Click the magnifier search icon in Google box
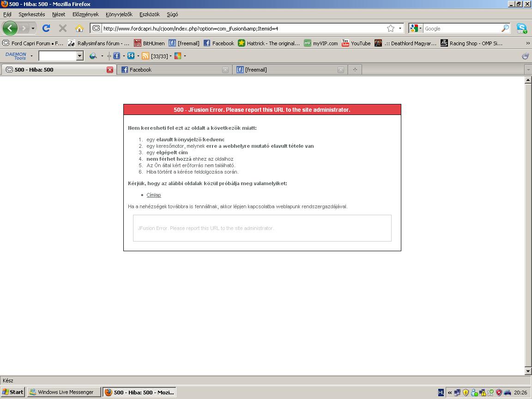 (x=505, y=28)
